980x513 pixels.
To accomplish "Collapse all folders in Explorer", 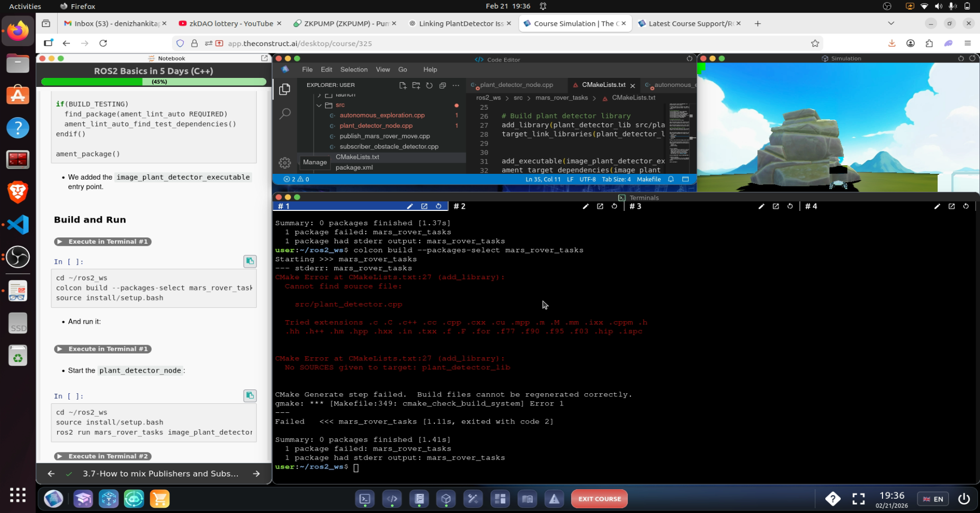I will 442,85.
